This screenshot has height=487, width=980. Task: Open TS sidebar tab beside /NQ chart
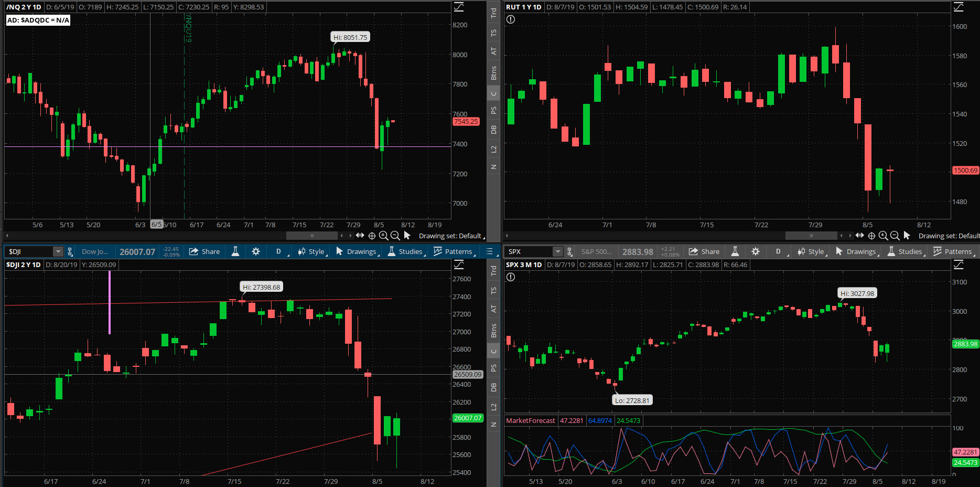493,33
